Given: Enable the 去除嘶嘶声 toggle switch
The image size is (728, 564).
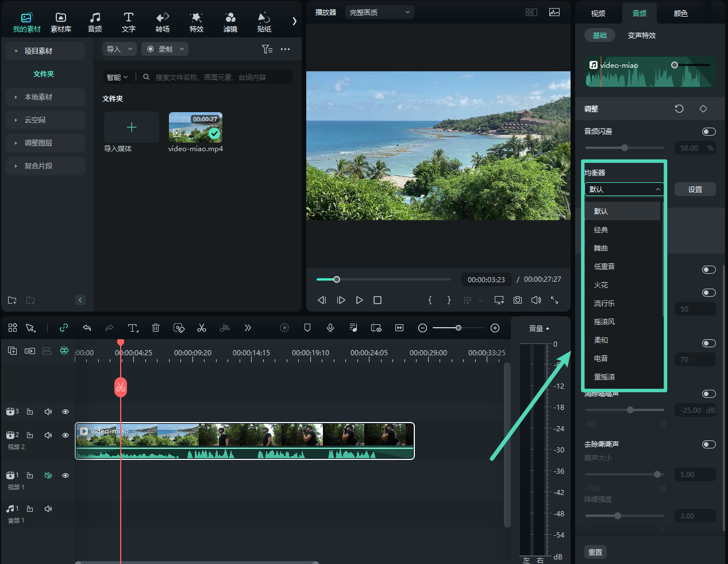Looking at the screenshot, I should pos(709,444).
